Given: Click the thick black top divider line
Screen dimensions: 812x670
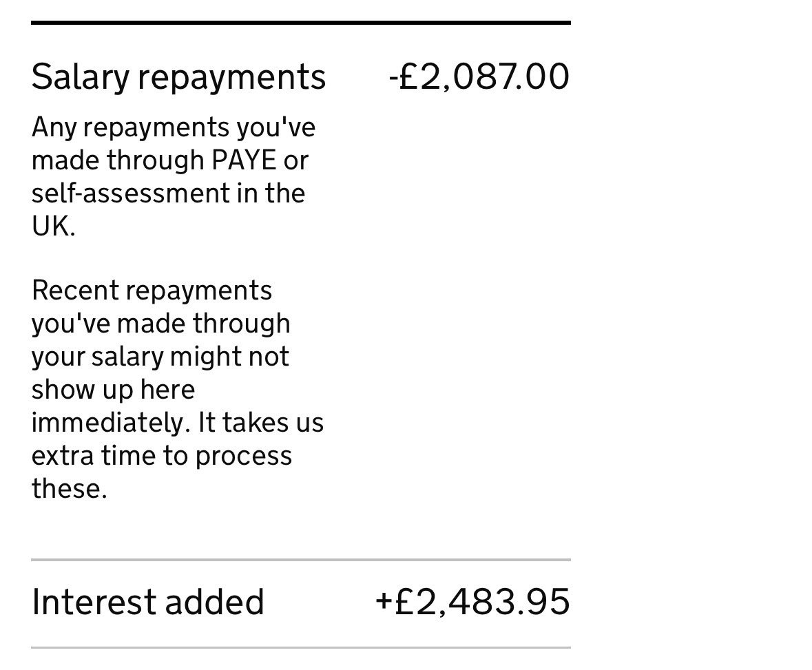Looking at the screenshot, I should pos(301,23).
